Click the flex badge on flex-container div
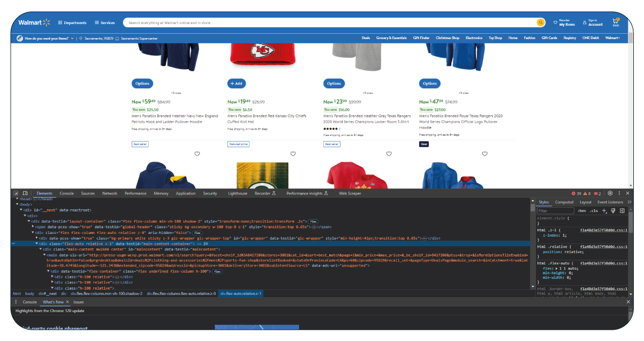 tap(217, 271)
